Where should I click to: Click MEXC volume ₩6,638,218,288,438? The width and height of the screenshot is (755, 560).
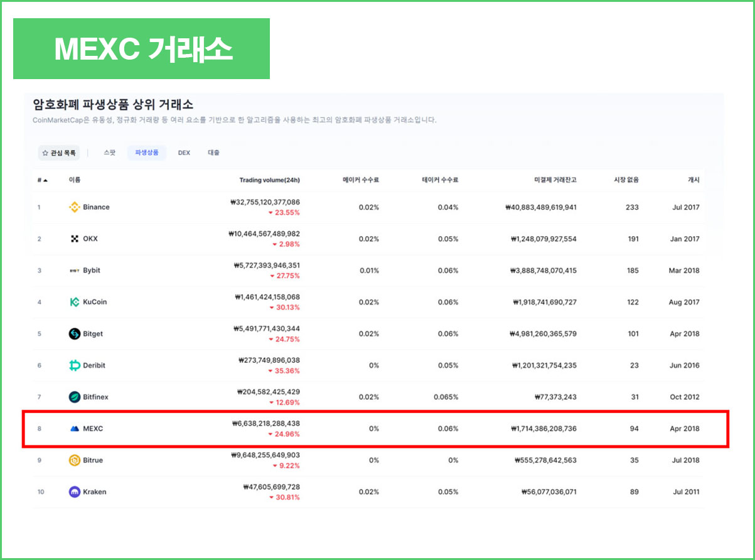pyautogui.click(x=266, y=424)
